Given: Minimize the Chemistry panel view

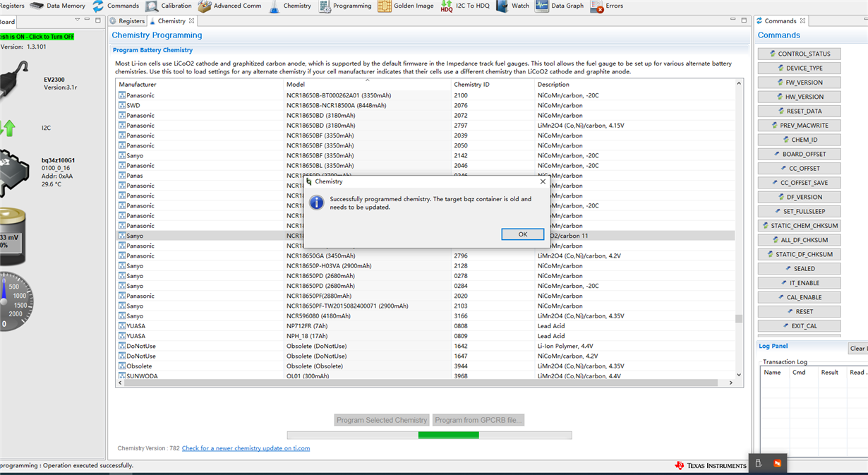Looking at the screenshot, I should (x=733, y=20).
